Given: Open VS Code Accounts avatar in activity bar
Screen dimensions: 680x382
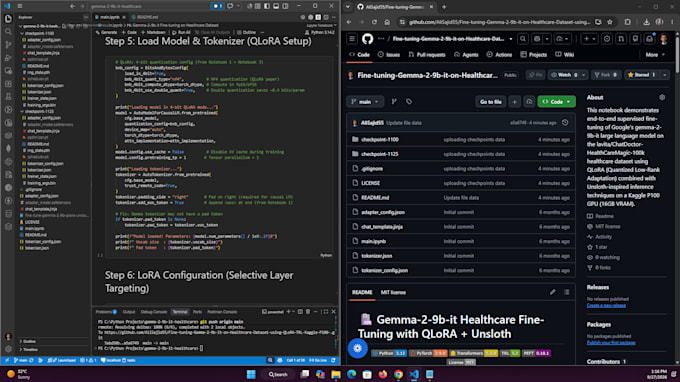Looking at the screenshot, I should click(x=8, y=336).
